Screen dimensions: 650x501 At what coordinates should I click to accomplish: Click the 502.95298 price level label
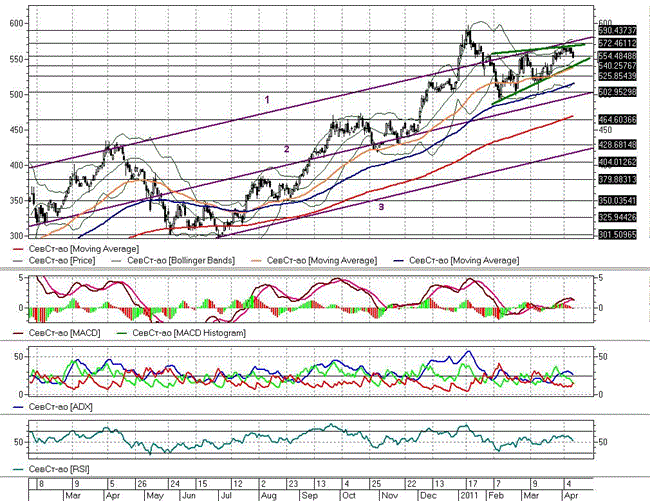617,92
